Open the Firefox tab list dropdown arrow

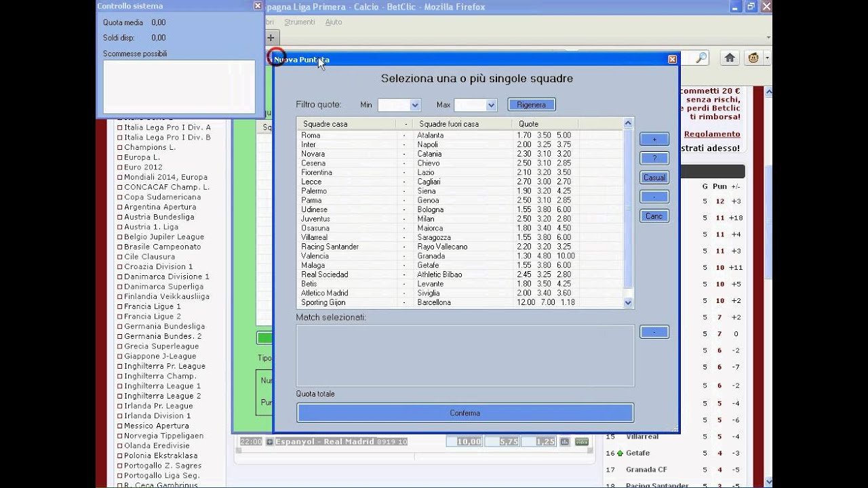click(x=768, y=37)
